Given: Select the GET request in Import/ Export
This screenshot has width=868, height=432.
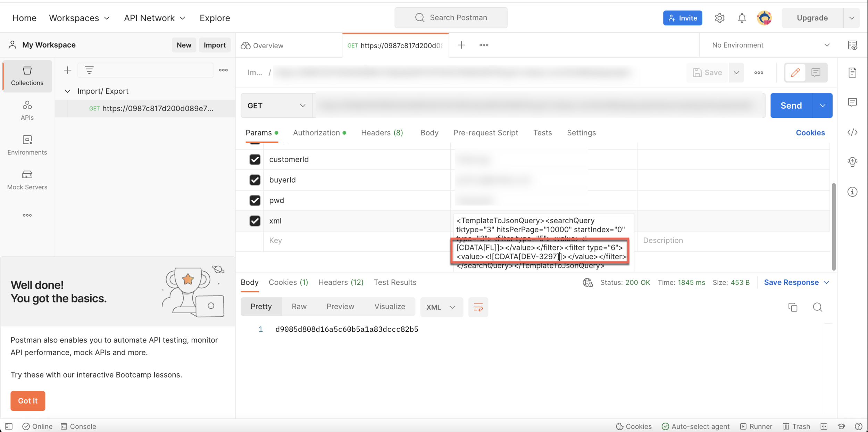Looking at the screenshot, I should coord(151,108).
